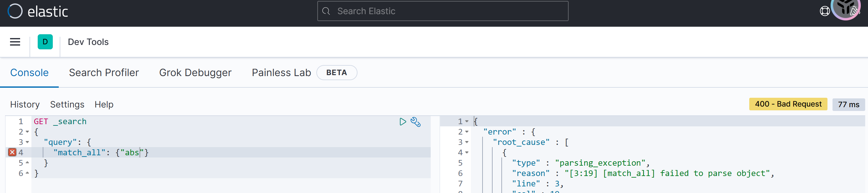The image size is (868, 193).
Task: Open the help menu lifebuoy icon
Action: 825,11
